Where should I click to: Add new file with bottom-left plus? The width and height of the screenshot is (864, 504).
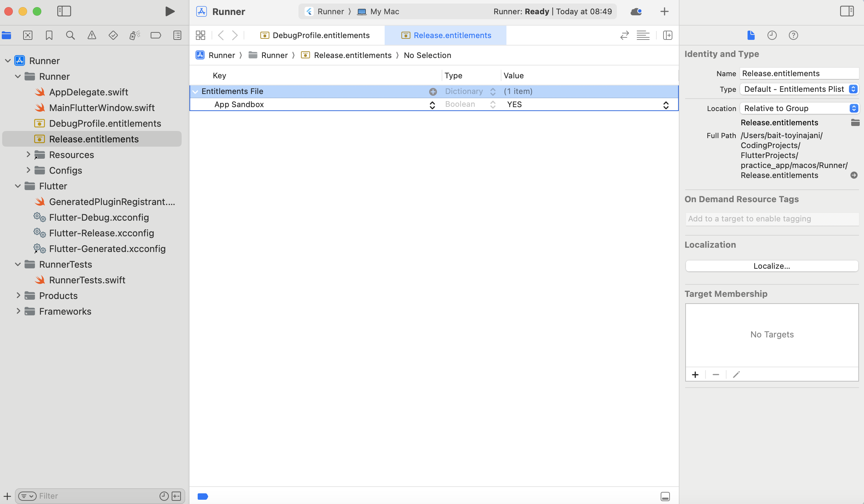[x=7, y=496]
